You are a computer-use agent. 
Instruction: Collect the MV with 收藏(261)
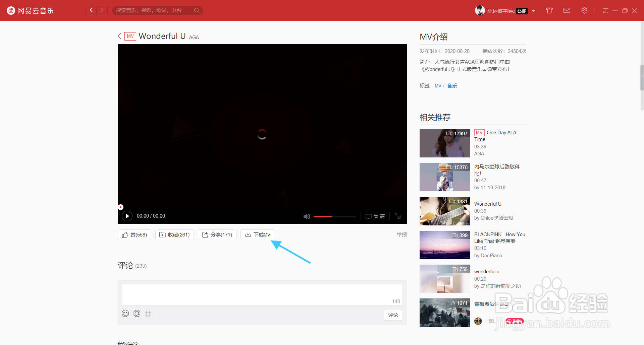click(174, 235)
